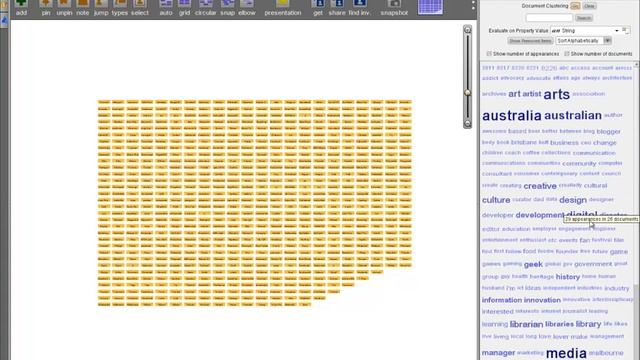Open the Sort Alphabetically dropdown
The width and height of the screenshot is (640, 360).
(583, 41)
